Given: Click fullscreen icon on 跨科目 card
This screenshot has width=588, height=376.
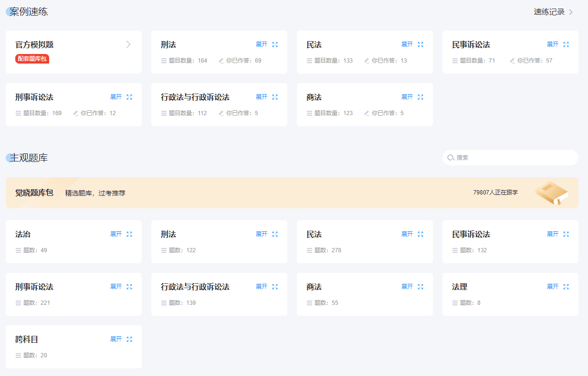Looking at the screenshot, I should 129,339.
